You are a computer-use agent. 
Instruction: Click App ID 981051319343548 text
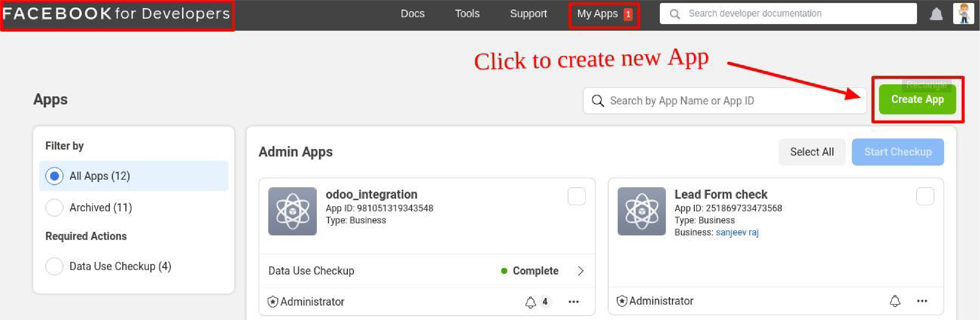tap(379, 208)
